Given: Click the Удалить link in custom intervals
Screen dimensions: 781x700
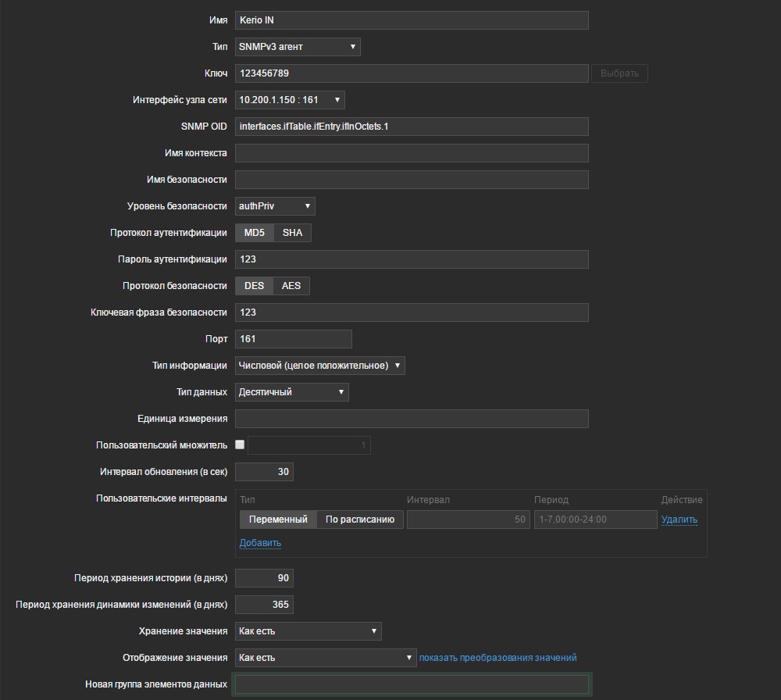Looking at the screenshot, I should (679, 520).
